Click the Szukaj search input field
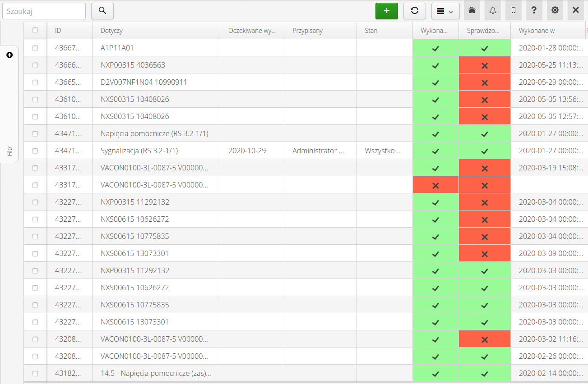 (x=44, y=11)
